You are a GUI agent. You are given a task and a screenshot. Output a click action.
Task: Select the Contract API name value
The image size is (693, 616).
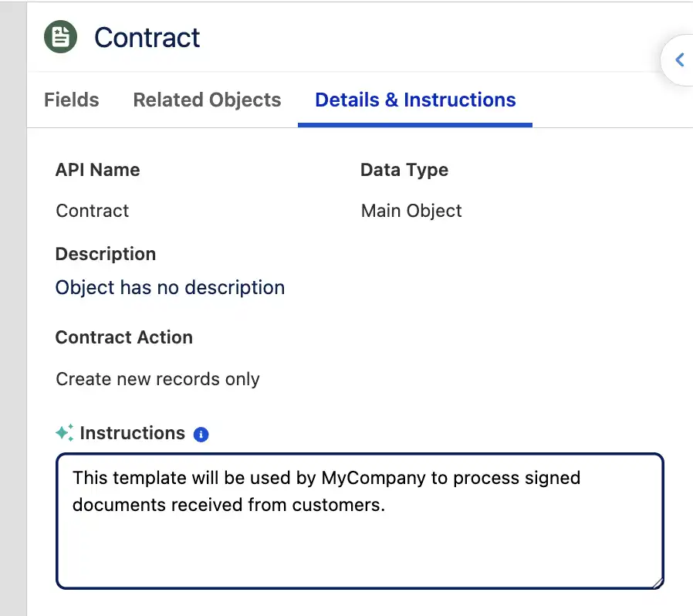pyautogui.click(x=93, y=212)
